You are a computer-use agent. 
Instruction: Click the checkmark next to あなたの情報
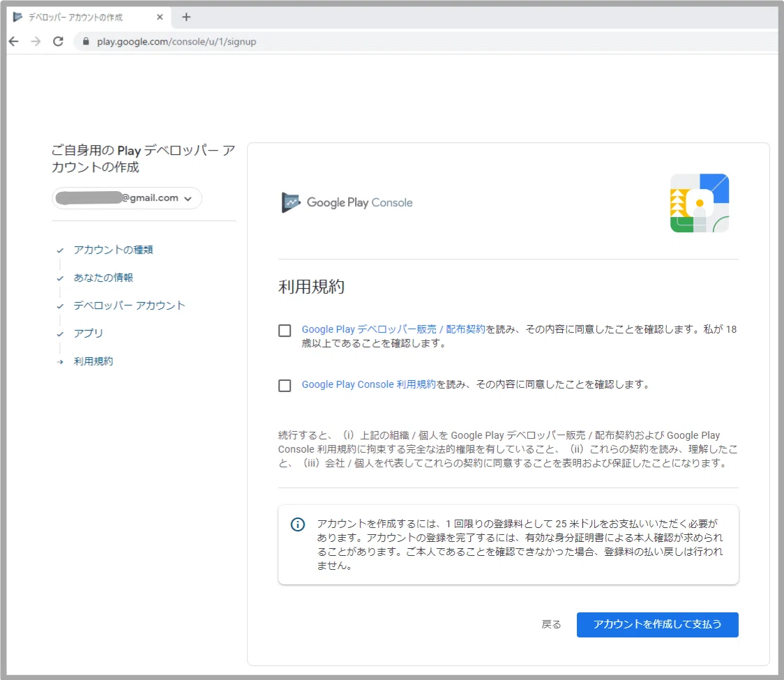60,278
